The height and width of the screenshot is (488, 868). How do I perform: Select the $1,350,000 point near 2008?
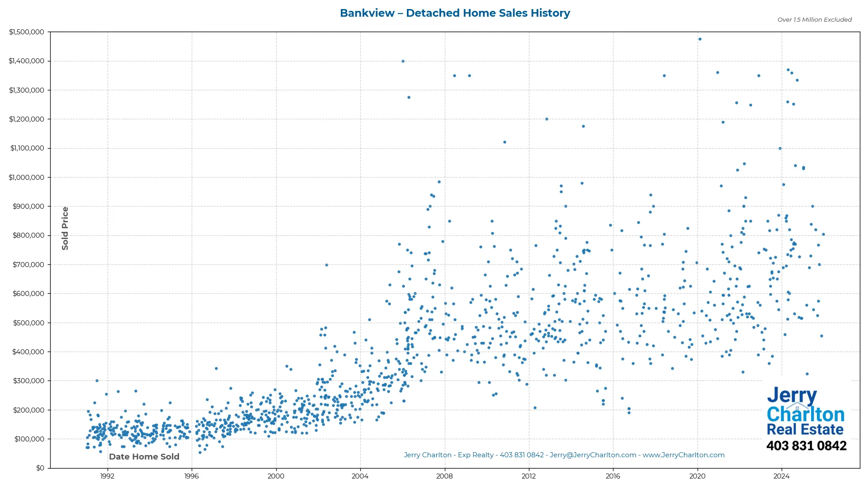pos(455,75)
